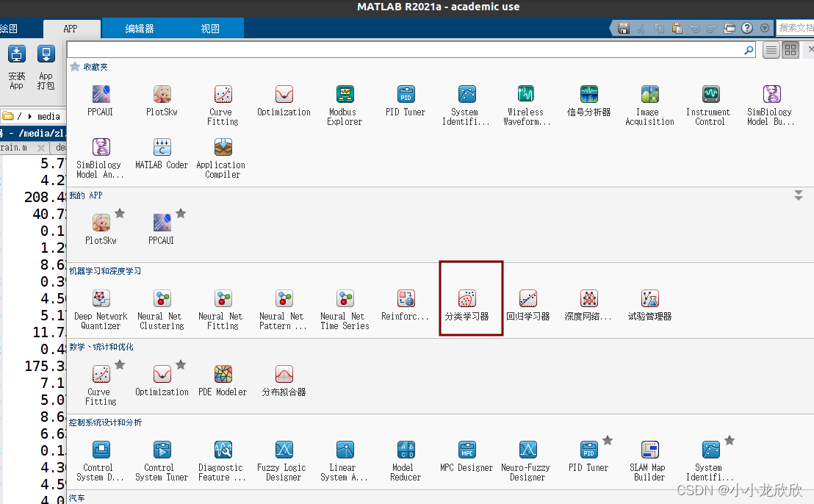This screenshot has height=504, width=814.
Task: Open the Neural Net Fitting app
Action: pos(223,310)
